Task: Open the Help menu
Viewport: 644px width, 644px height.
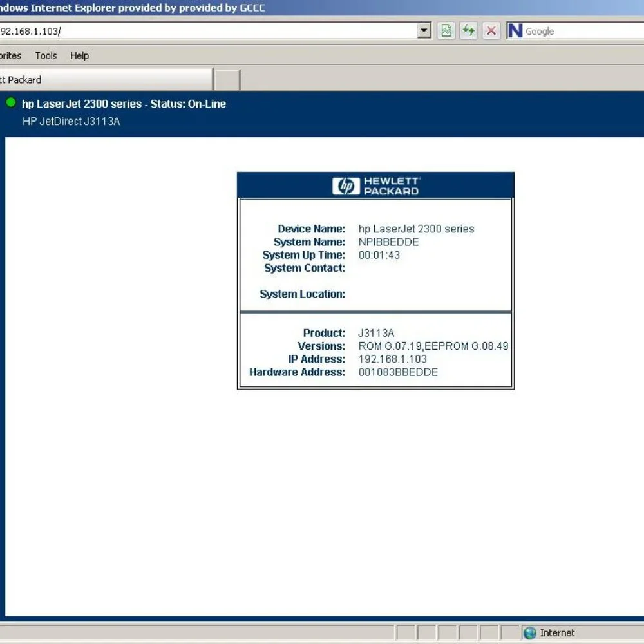Action: [79, 55]
